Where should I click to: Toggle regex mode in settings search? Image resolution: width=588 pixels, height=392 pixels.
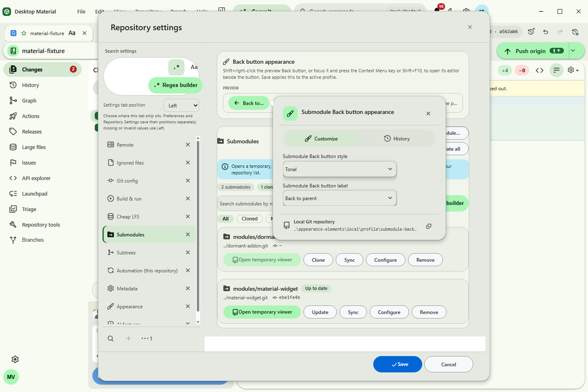(x=176, y=67)
